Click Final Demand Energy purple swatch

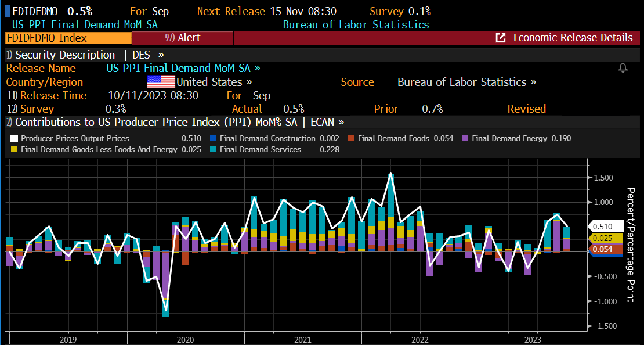point(465,138)
